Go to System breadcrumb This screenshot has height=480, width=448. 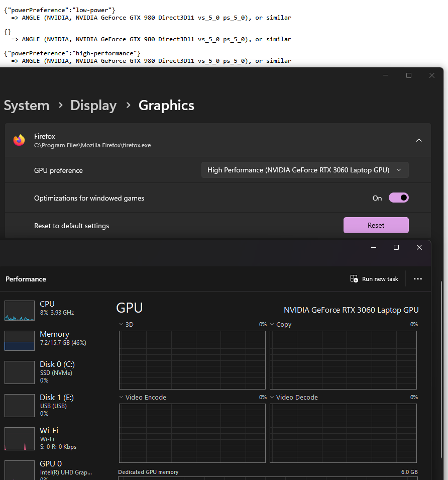pyautogui.click(x=27, y=106)
